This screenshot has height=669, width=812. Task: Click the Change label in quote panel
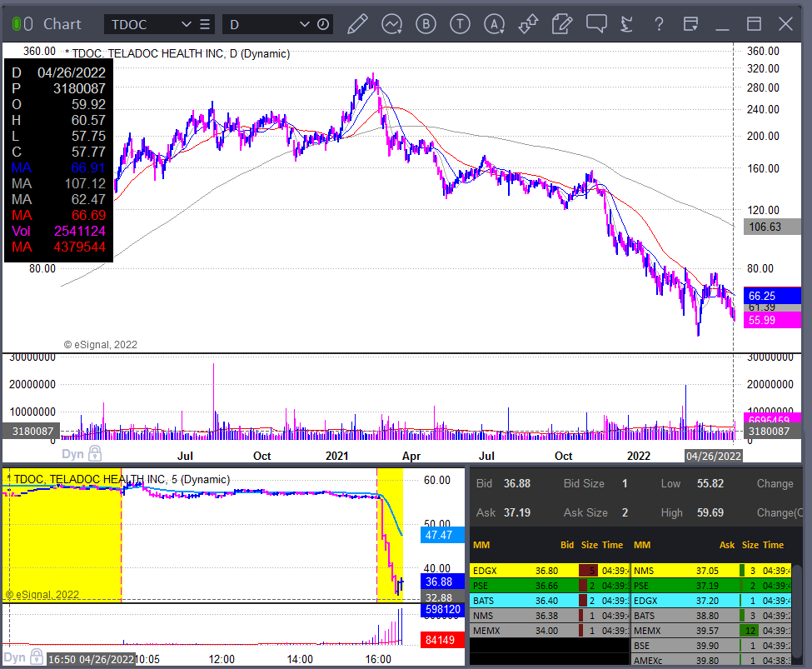point(775,483)
